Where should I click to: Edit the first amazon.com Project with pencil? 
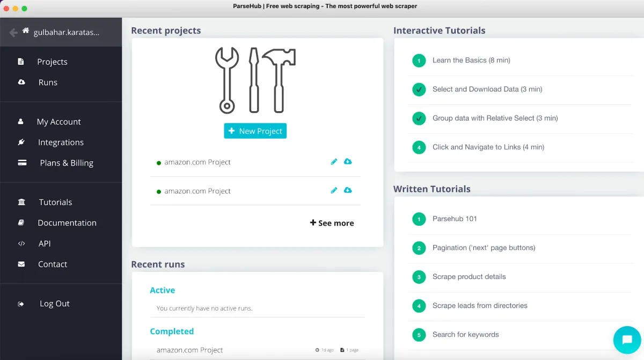point(334,162)
